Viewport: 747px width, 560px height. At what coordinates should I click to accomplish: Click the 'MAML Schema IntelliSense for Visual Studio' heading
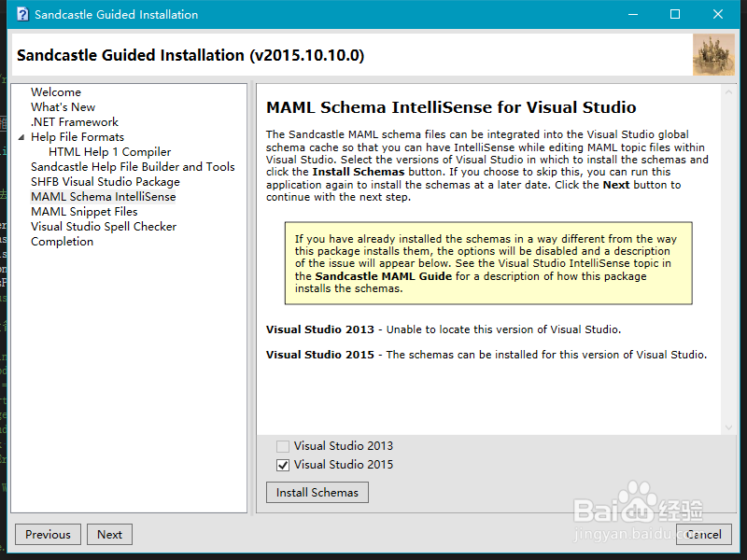click(451, 107)
